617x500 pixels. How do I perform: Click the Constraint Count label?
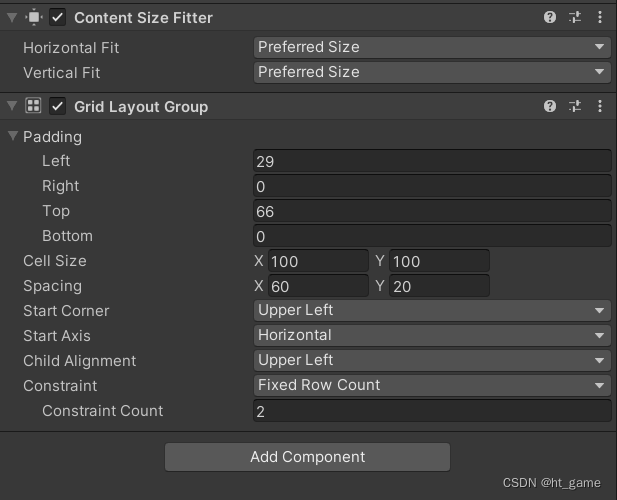(x=102, y=411)
